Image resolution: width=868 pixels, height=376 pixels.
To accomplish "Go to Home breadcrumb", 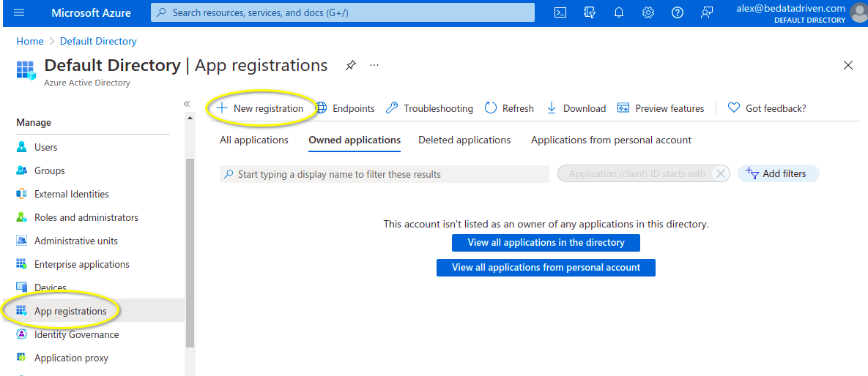I will (x=30, y=42).
